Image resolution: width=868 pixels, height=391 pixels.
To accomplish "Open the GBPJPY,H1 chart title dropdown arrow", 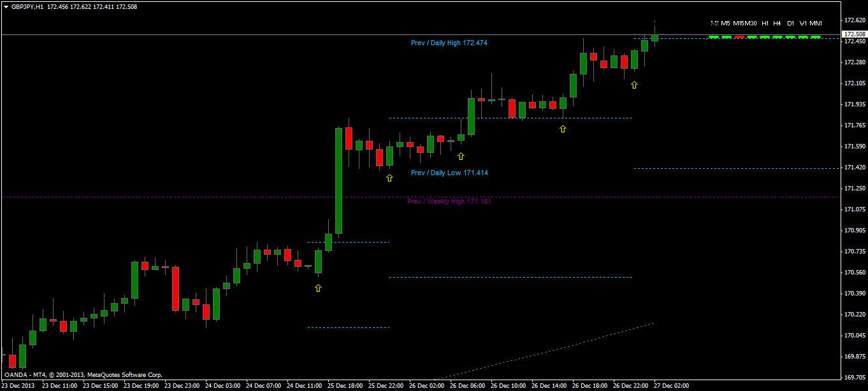I will click(x=6, y=6).
